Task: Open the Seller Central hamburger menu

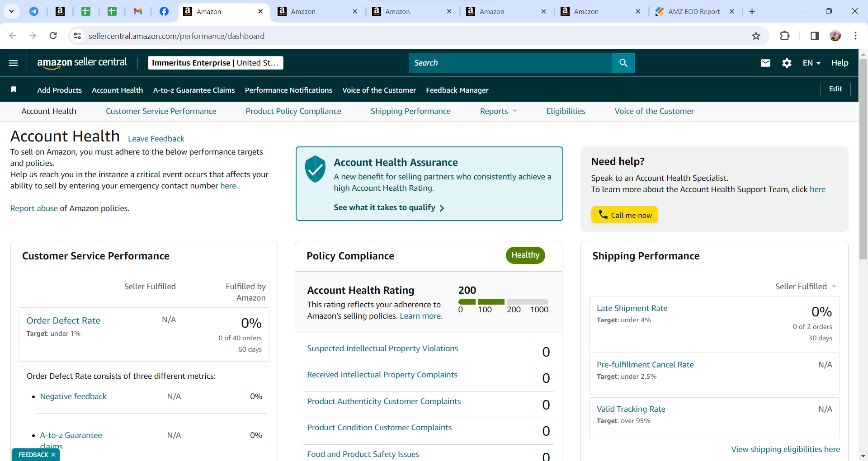Action: point(14,63)
